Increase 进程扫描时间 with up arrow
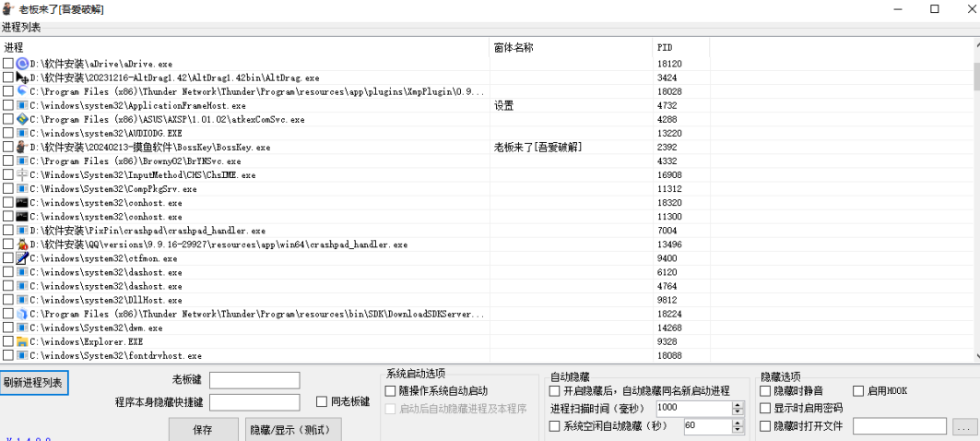The height and width of the screenshot is (441, 980). [x=738, y=405]
